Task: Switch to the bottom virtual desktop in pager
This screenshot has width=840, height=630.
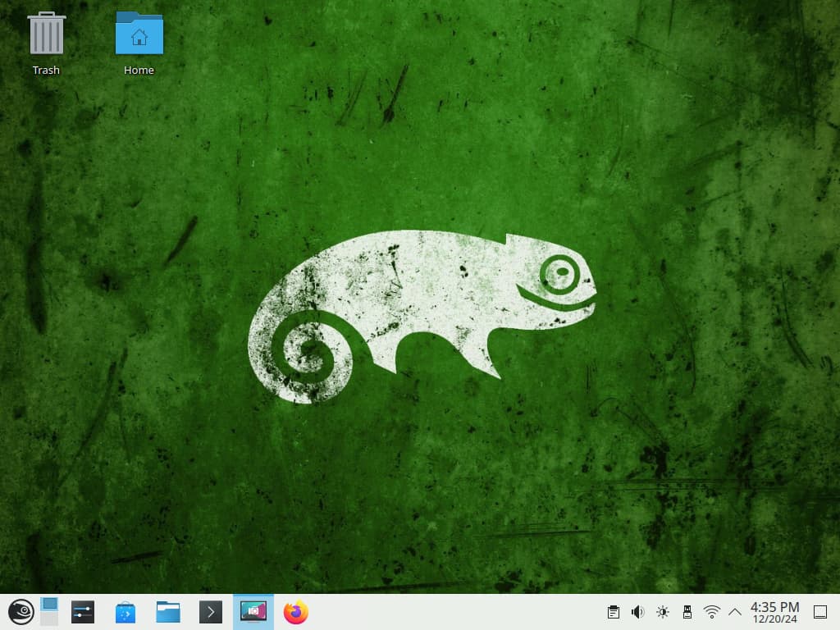Action: [49, 619]
